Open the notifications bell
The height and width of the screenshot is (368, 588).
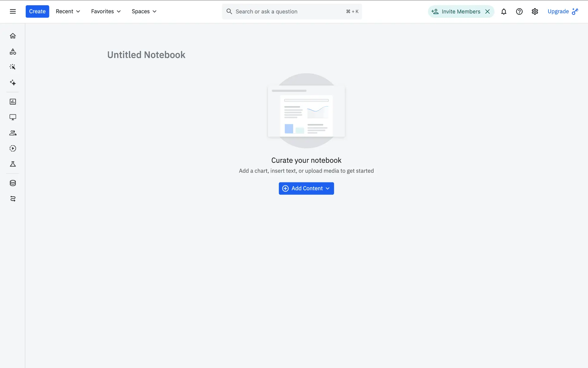503,11
